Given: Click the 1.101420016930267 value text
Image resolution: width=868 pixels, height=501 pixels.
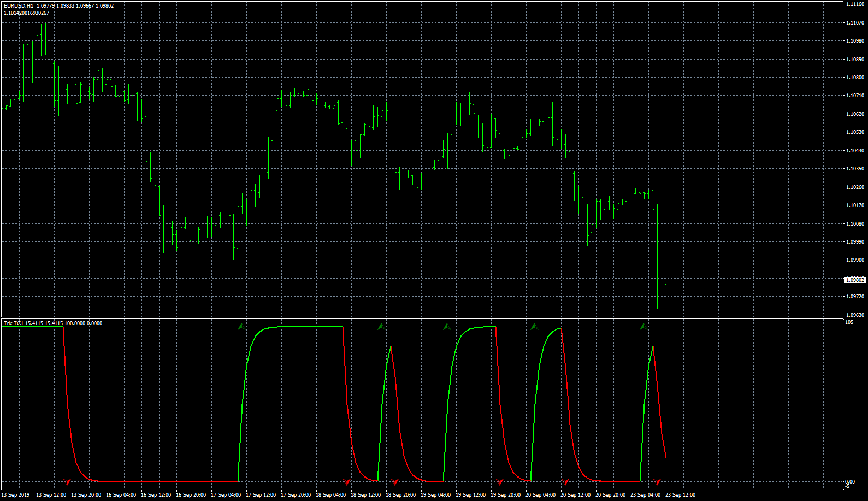Looking at the screenshot, I should click(x=26, y=13).
